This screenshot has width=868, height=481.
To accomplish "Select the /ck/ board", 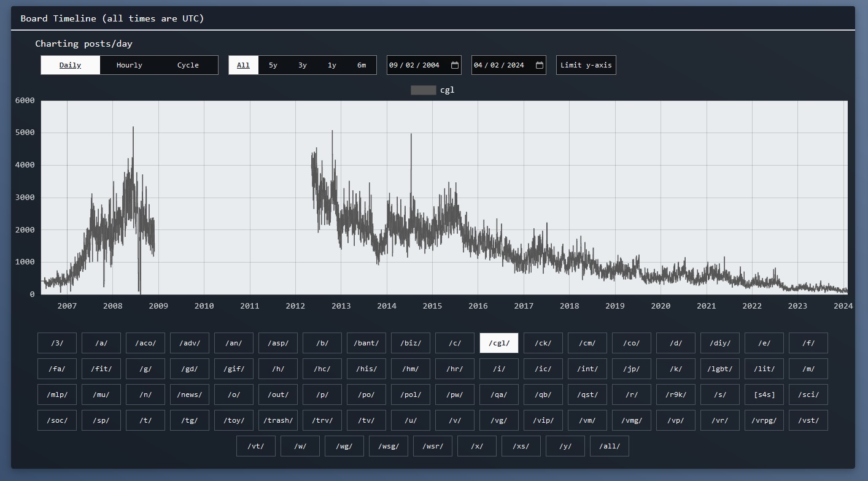I will tap(543, 343).
